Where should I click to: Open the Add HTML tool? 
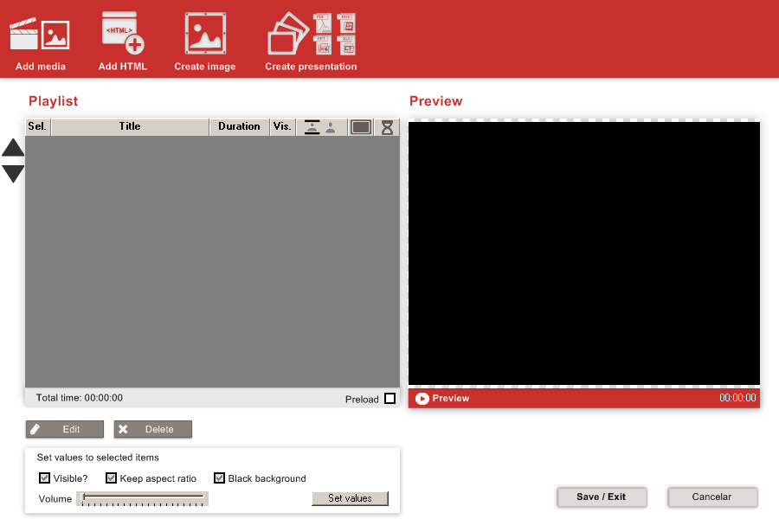[123, 35]
